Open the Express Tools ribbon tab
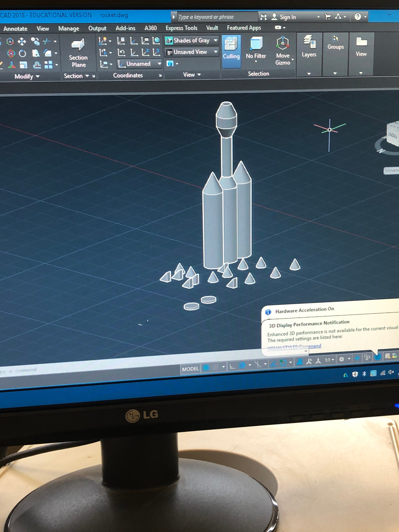 coord(181,28)
